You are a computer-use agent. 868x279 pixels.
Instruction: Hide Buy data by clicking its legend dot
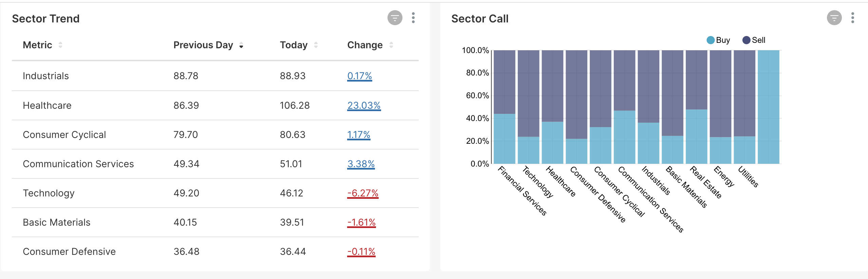coord(711,40)
